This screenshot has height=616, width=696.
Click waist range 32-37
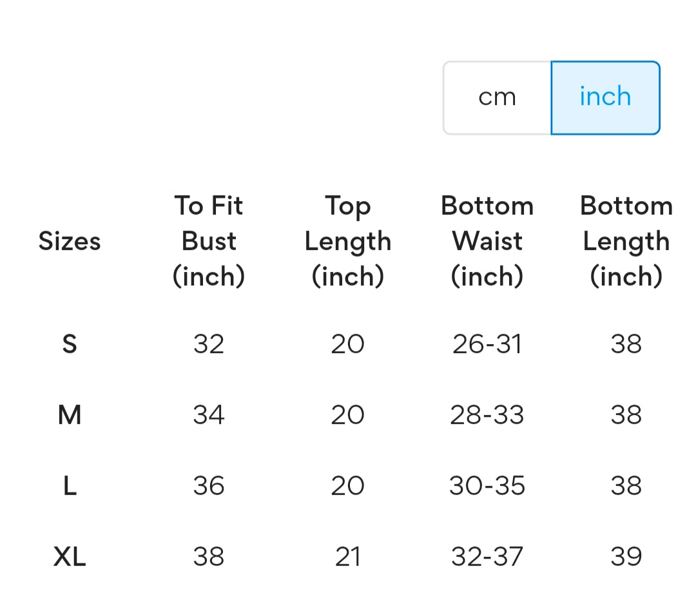tap(487, 557)
